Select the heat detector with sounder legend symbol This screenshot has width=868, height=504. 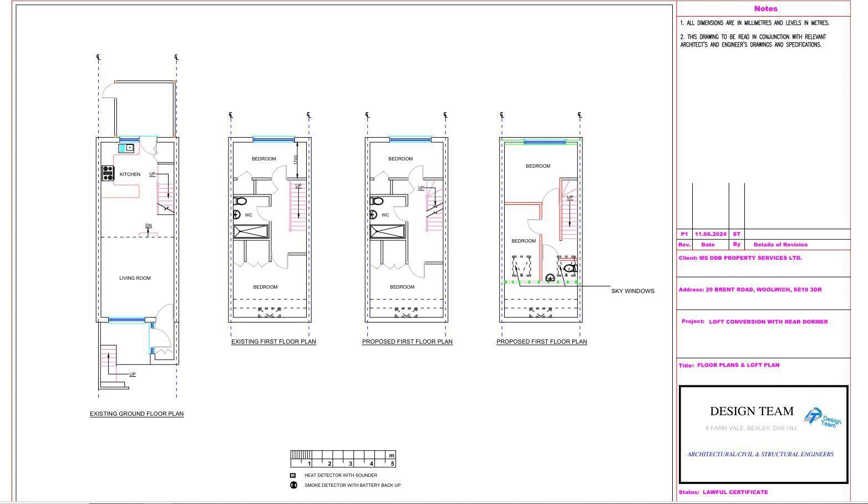click(x=292, y=475)
